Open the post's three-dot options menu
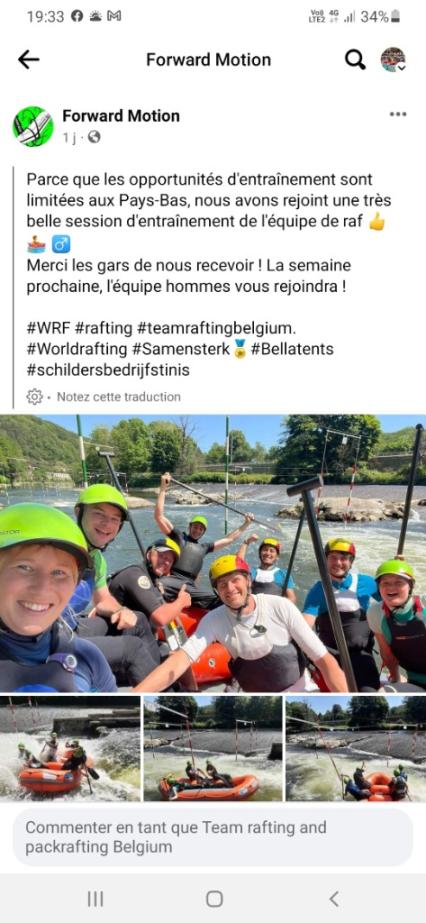Viewport: 426px width, 923px height. tap(398, 114)
